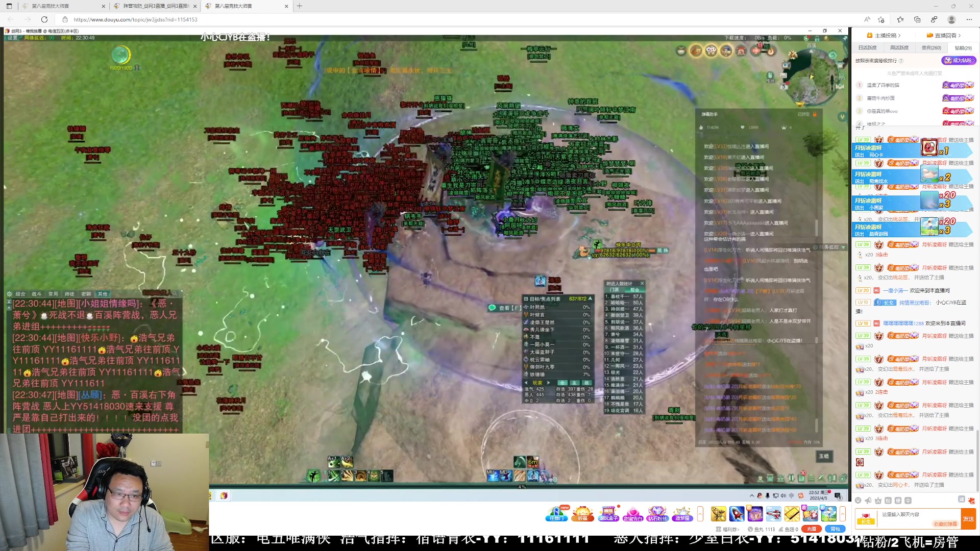Collapse the 目标/焦点列表 panel arrow

(x=591, y=298)
